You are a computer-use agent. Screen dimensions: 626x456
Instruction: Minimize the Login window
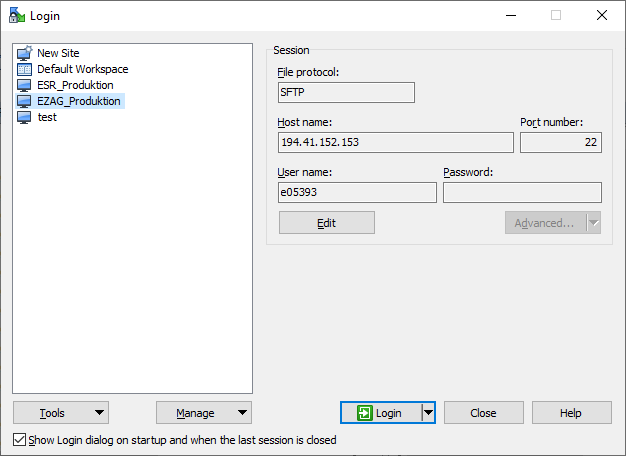[511, 16]
